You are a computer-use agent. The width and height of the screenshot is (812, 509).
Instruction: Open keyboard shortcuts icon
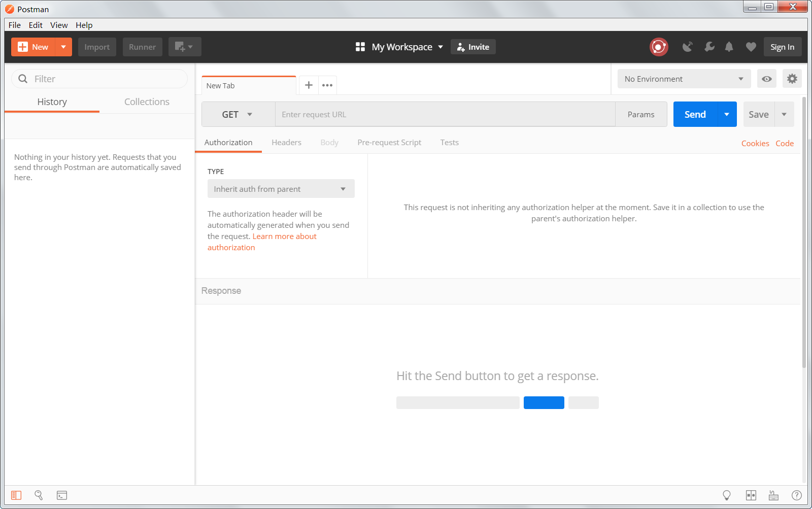tap(773, 495)
